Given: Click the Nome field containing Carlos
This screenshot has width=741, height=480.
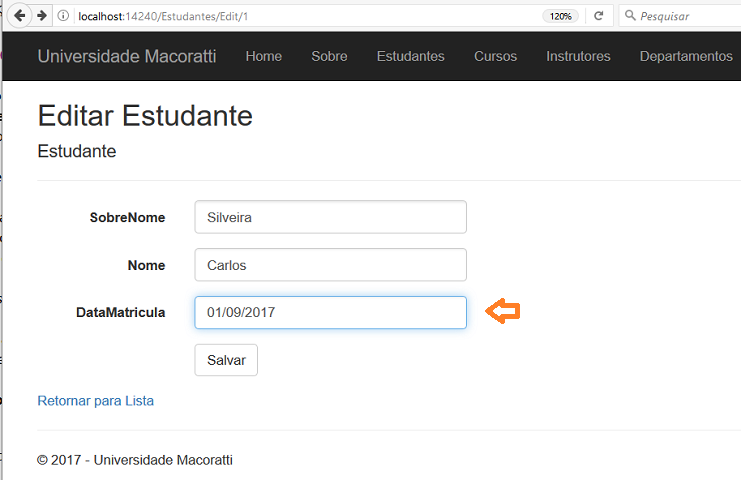Looking at the screenshot, I should tap(330, 265).
